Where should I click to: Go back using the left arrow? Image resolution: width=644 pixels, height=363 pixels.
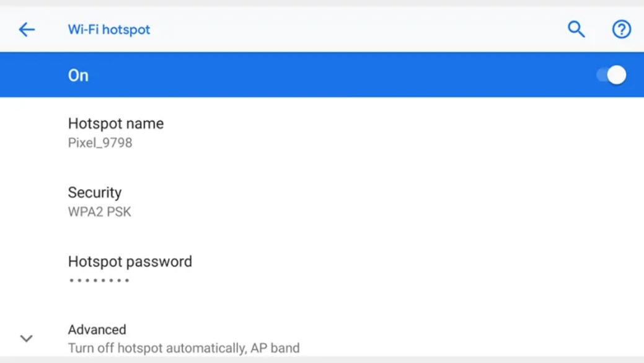(x=27, y=29)
